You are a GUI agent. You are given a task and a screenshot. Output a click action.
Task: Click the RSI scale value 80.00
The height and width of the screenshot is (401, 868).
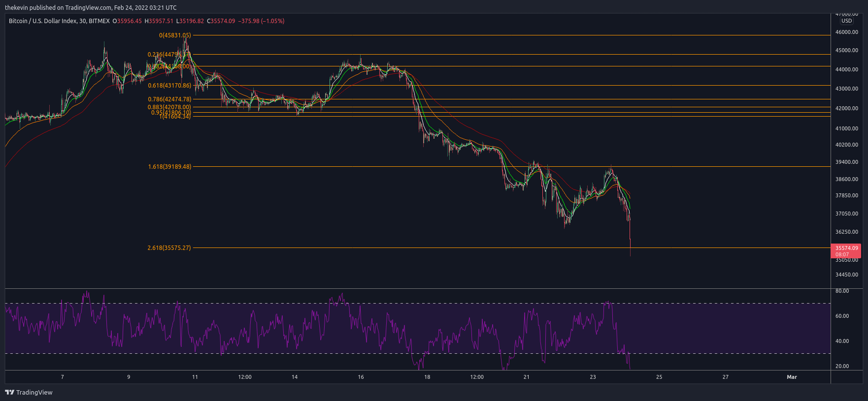842,291
